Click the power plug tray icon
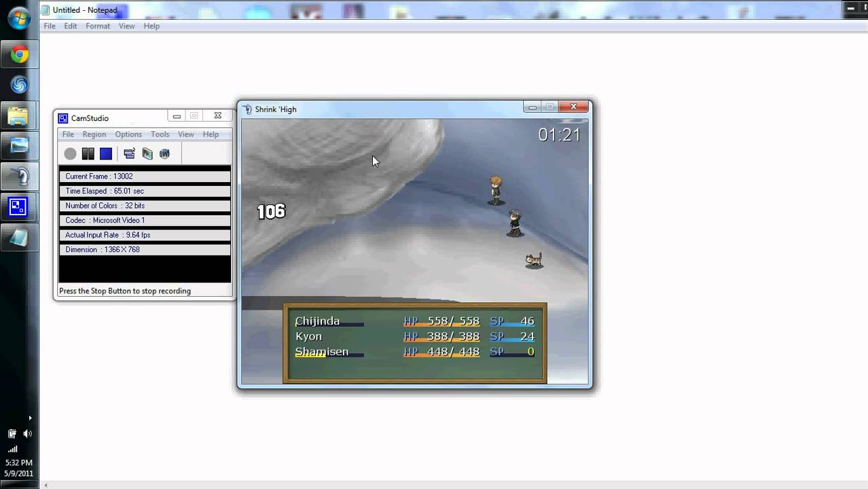 [12, 433]
